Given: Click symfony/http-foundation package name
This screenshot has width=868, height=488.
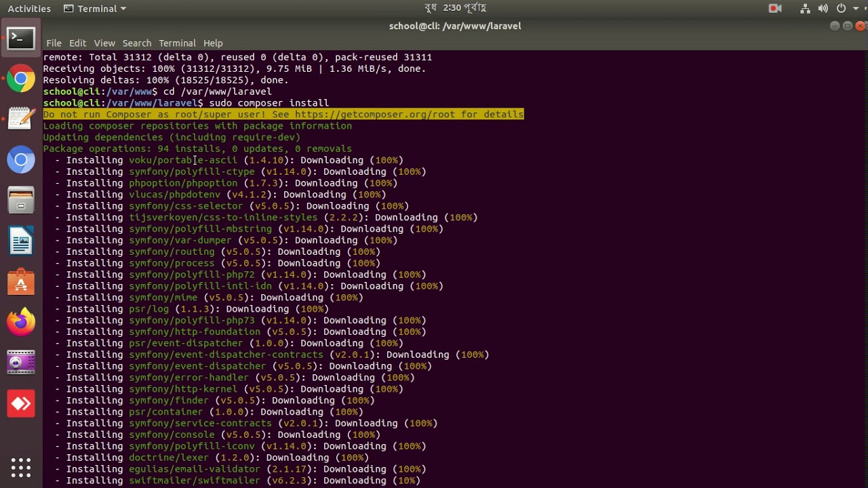Looking at the screenshot, I should tap(195, 331).
